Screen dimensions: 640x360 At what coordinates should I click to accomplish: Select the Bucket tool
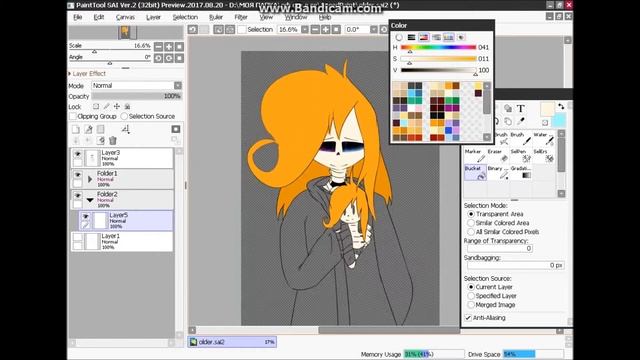point(476,172)
